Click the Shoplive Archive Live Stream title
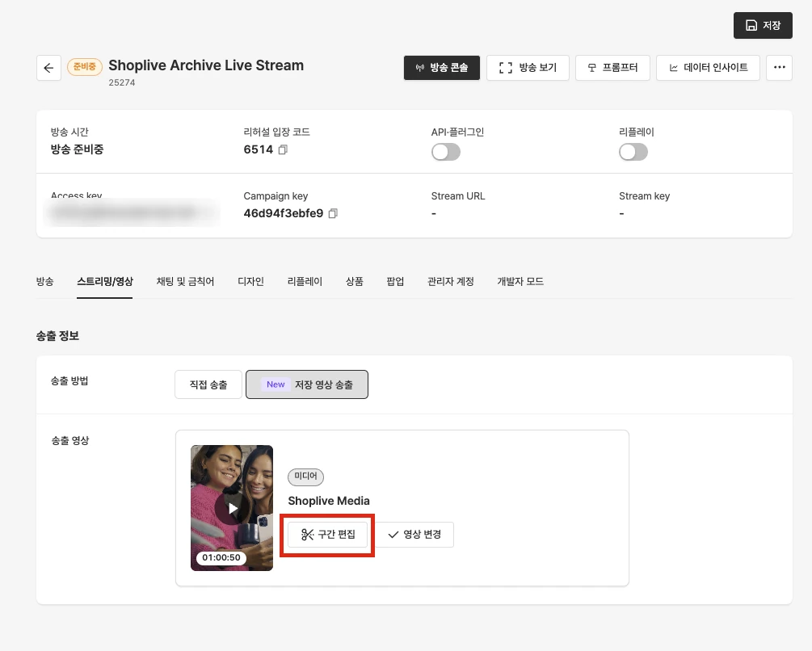Viewport: 812px width, 651px height. point(206,65)
